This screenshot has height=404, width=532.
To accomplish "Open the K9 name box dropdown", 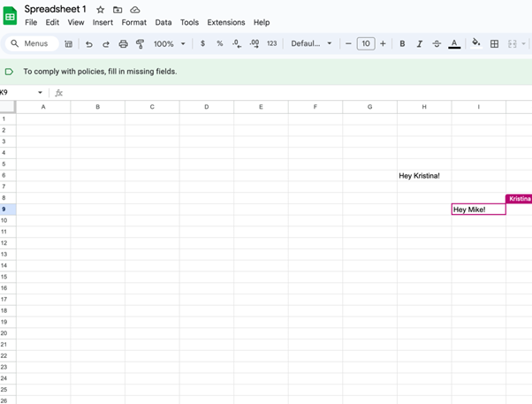I will coord(40,93).
